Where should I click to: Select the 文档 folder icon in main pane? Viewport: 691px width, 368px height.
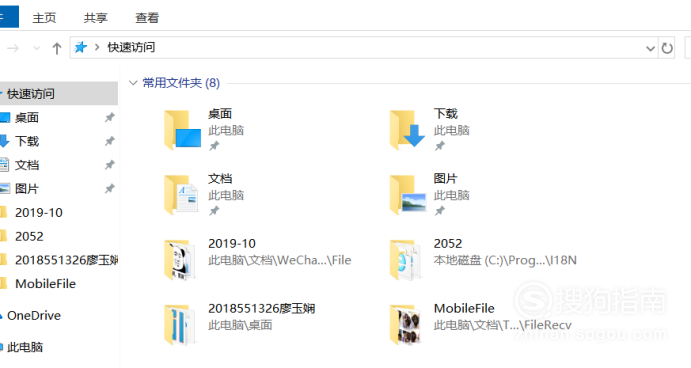[x=181, y=195]
